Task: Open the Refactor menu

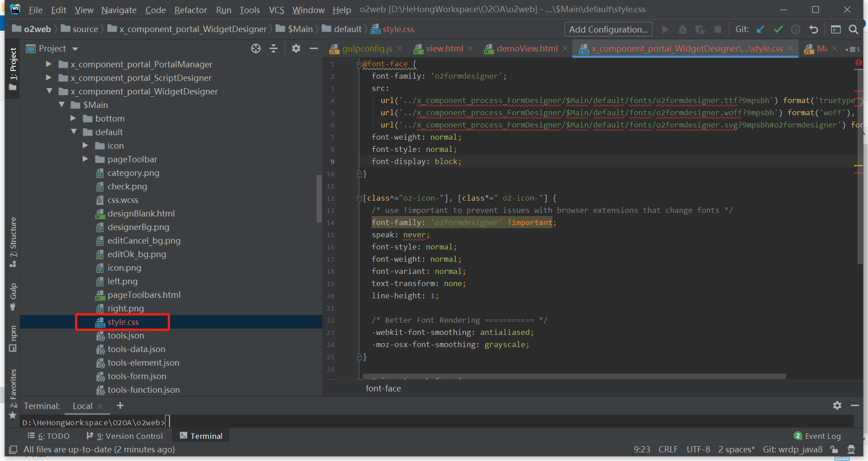Action: point(190,9)
